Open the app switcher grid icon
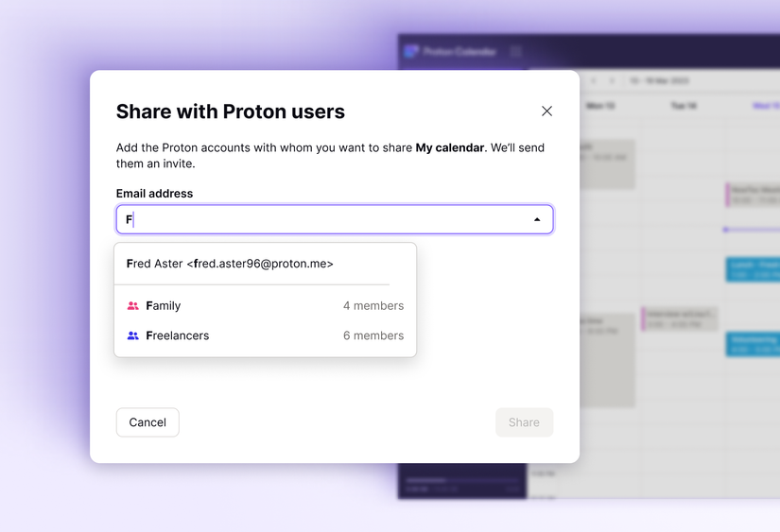780x532 pixels. pyautogui.click(x=516, y=51)
